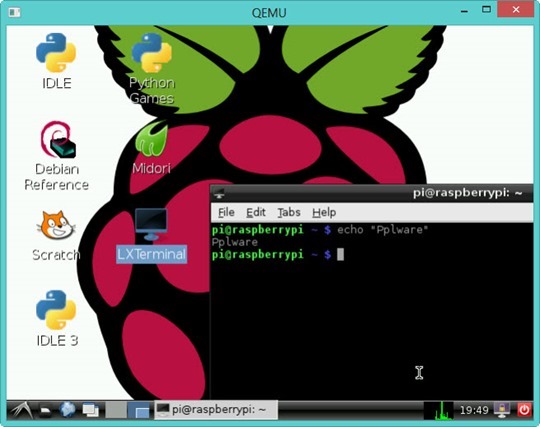This screenshot has height=427, width=540.
Task: Launch the web browser taskbar globe icon
Action: click(x=68, y=410)
